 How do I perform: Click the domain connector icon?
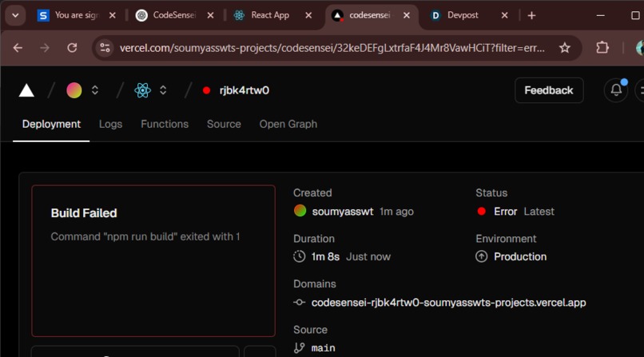300,303
